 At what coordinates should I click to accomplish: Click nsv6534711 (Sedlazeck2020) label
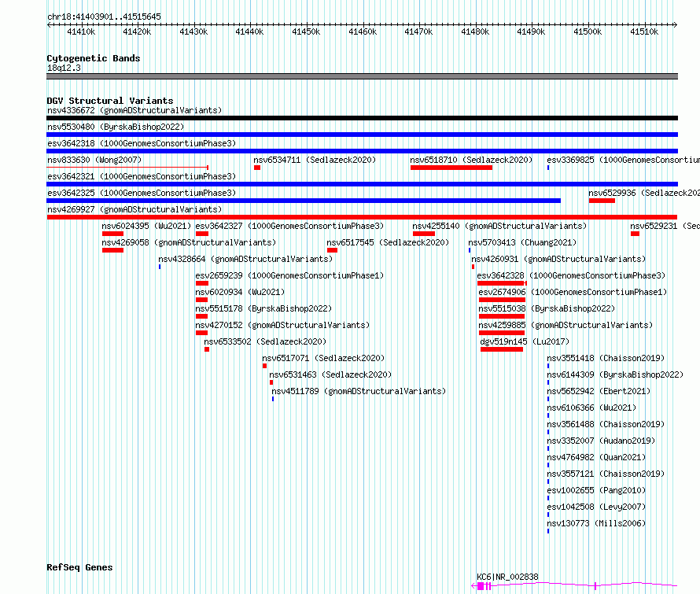pyautogui.click(x=315, y=160)
